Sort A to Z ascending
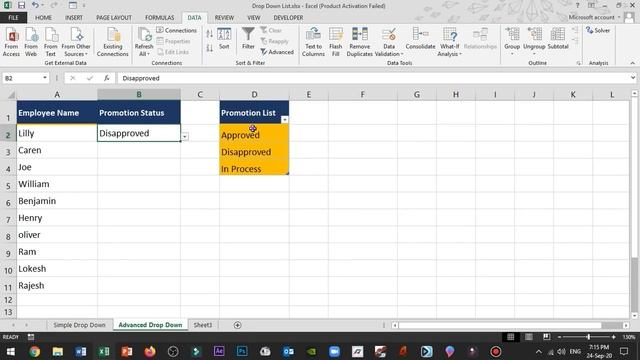Viewport: 640px width, 360px height. coord(209,34)
